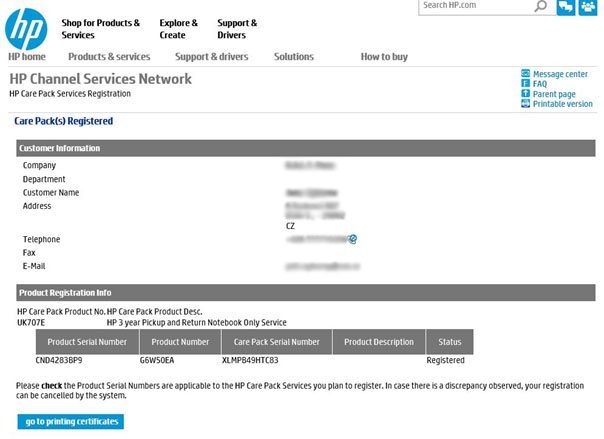The height and width of the screenshot is (439, 604).
Task: Click HP 3 year Pickup and Return description
Action: click(196, 323)
